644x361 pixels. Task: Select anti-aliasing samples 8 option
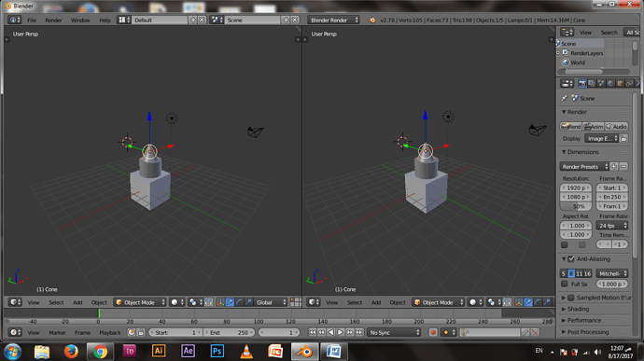click(x=571, y=273)
